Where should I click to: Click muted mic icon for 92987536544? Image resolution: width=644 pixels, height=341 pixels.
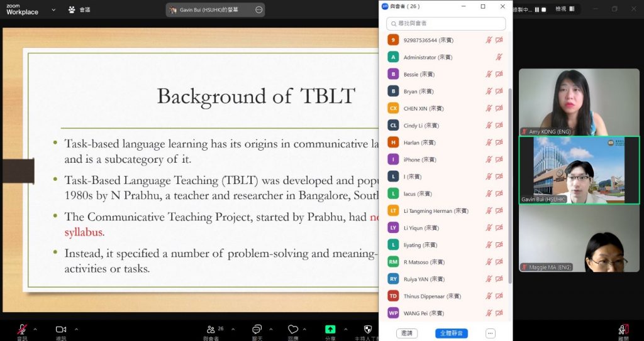(489, 40)
